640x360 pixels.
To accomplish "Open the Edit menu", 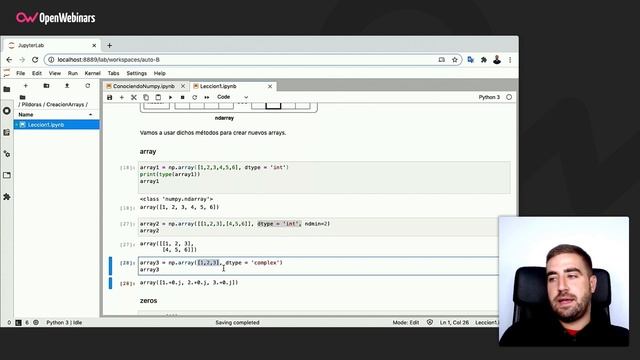I will pos(37,73).
